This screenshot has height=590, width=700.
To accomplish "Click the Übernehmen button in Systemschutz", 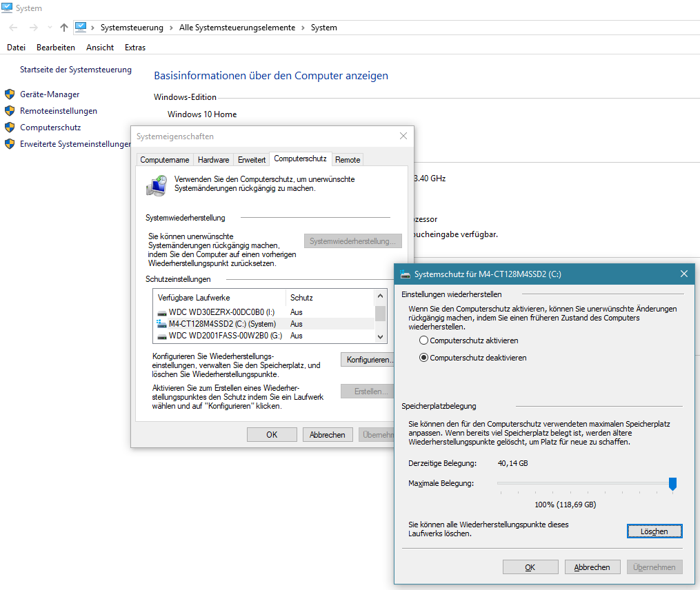I will tap(654, 567).
